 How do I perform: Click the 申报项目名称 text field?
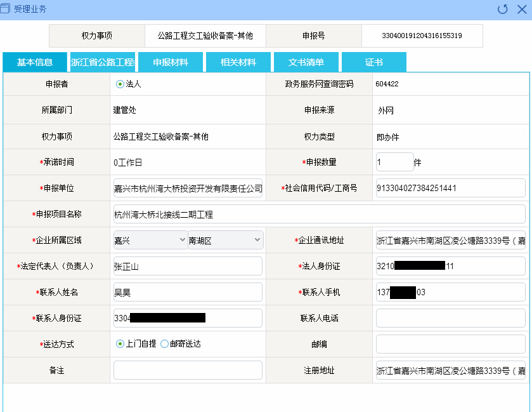319,214
